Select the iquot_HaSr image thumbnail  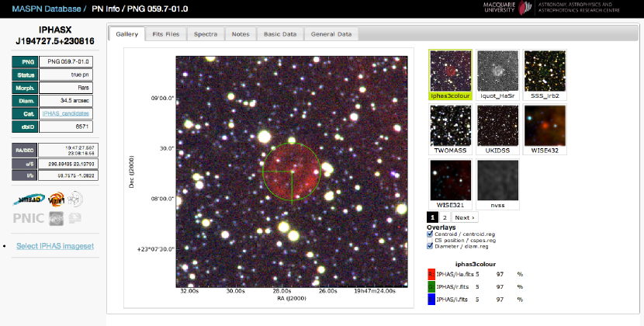coord(498,71)
